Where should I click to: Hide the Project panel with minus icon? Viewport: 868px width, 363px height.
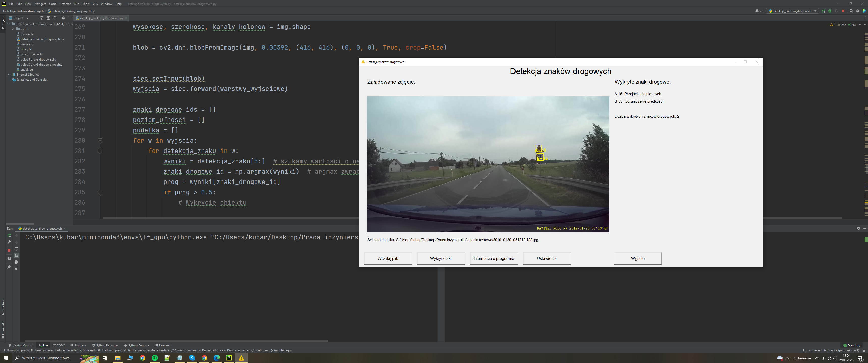69,18
